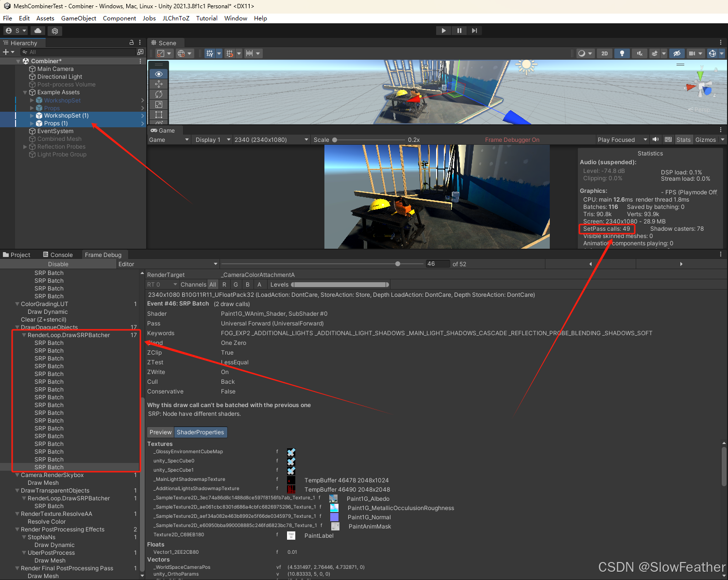Open the account S dropdown
Image resolution: width=728 pixels, height=580 pixels.
pos(16,31)
